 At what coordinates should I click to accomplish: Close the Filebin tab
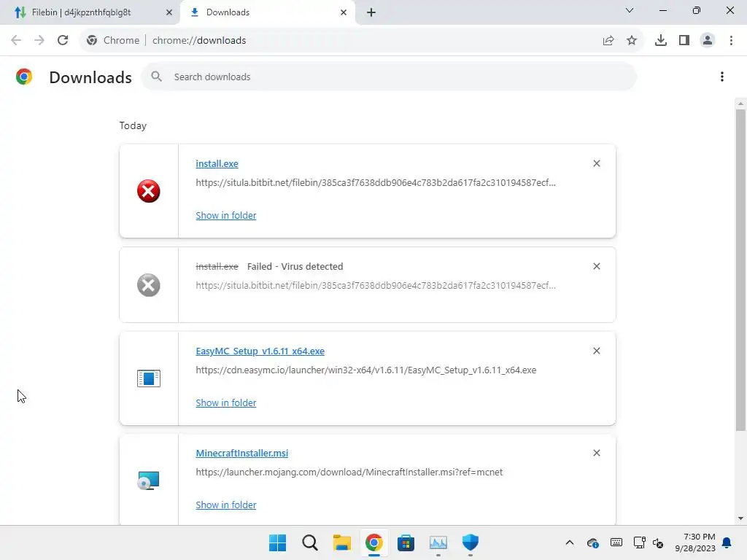click(169, 12)
